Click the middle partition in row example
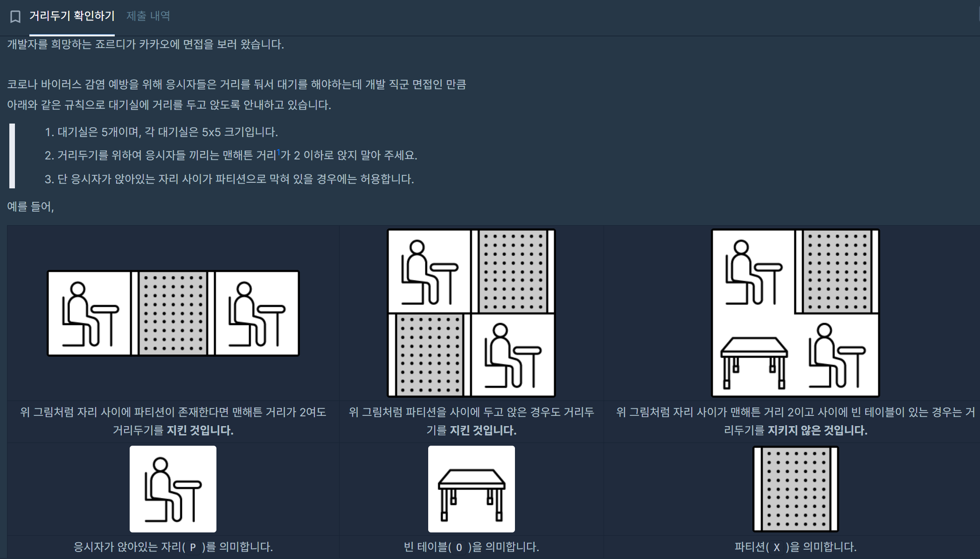 tap(173, 313)
